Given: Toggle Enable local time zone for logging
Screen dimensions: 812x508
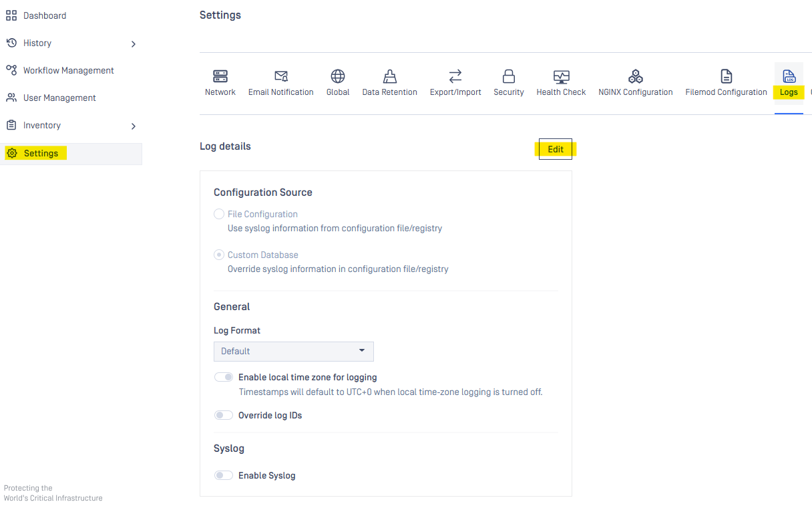Looking at the screenshot, I should coord(224,377).
